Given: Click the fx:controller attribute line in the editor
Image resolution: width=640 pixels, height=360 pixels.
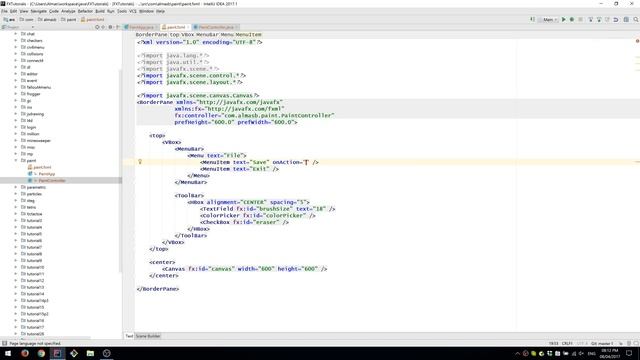Looking at the screenshot, I should point(254,116).
